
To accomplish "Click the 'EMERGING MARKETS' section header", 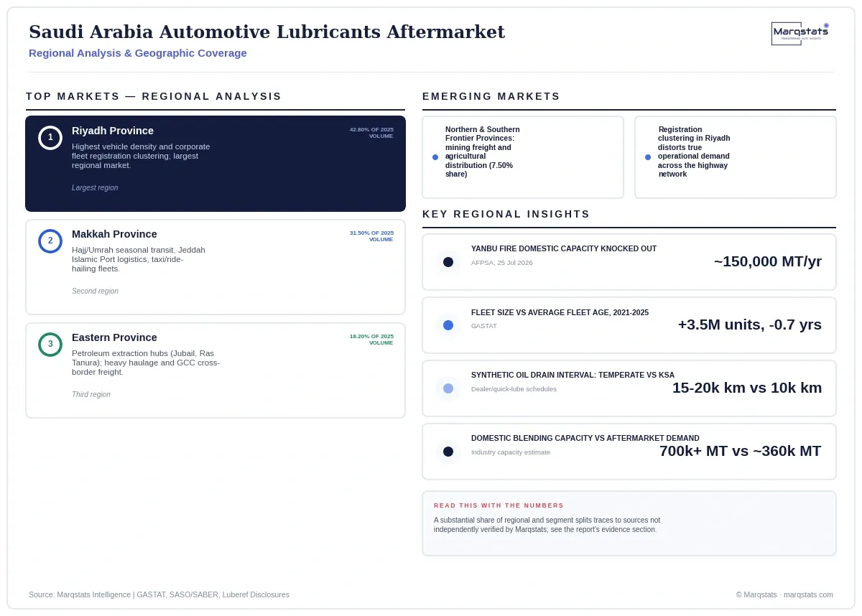I will point(491,96).
